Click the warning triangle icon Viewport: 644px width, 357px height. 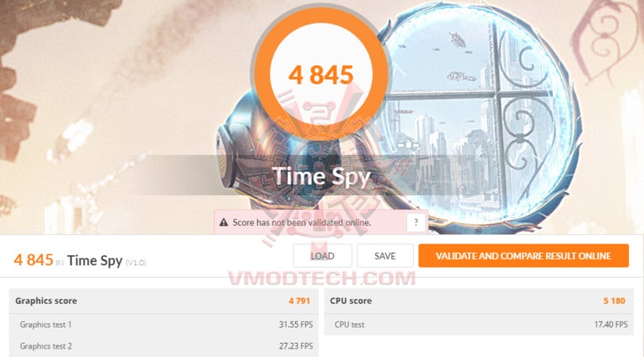pos(223,222)
